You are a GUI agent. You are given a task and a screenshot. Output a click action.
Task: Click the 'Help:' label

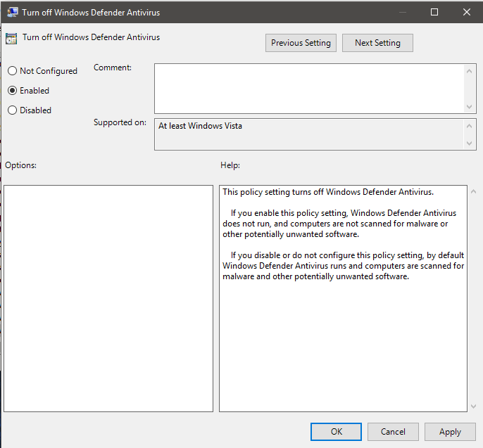coord(230,165)
